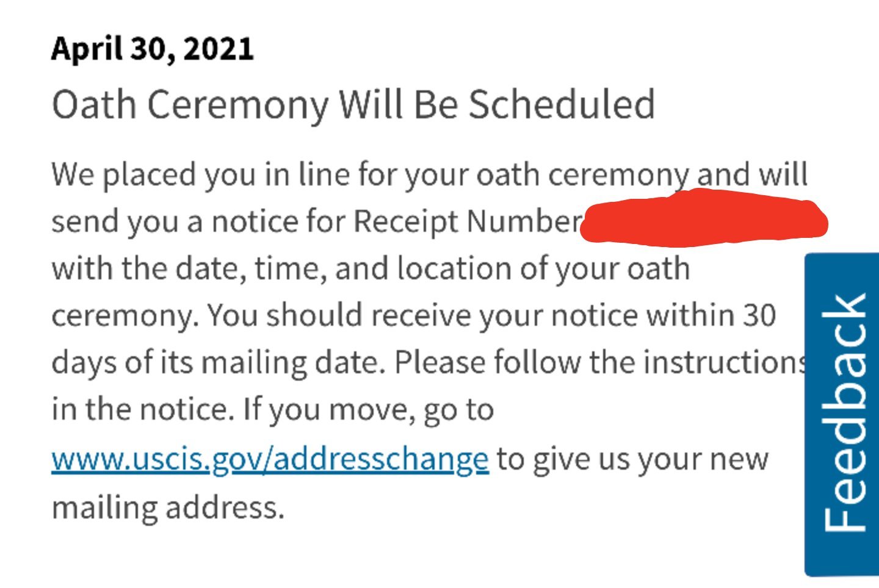Image resolution: width=879 pixels, height=588 pixels.
Task: Click the "in the notice." text
Action: pos(143,409)
